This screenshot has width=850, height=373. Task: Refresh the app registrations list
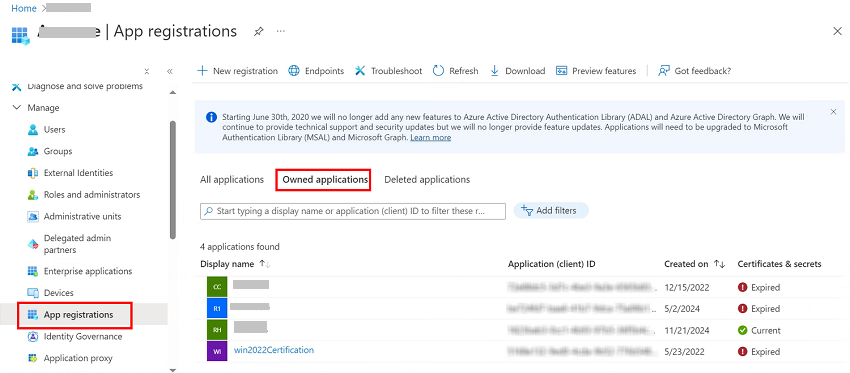[455, 71]
